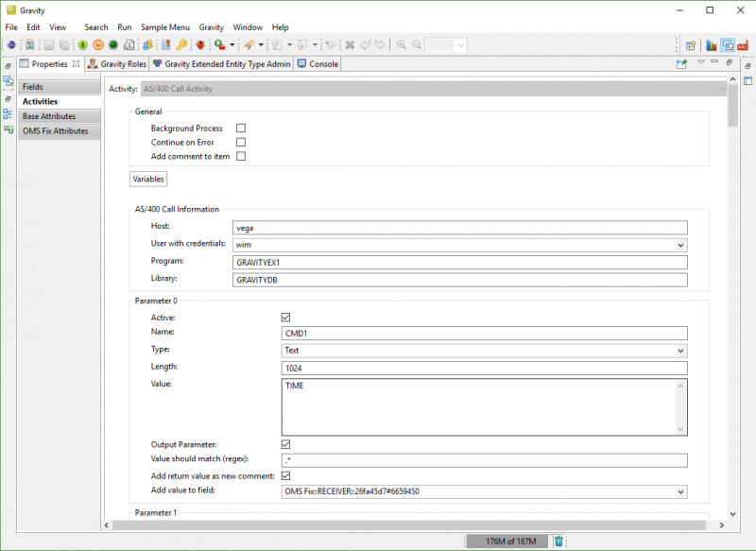
Task: Click the orange power button icon
Action: pyautogui.click(x=98, y=44)
